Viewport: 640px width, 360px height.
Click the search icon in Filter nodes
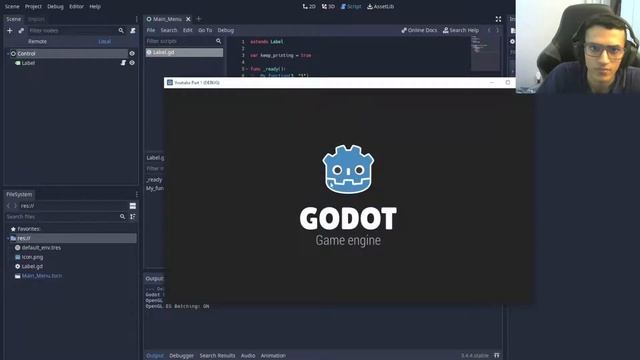121,31
